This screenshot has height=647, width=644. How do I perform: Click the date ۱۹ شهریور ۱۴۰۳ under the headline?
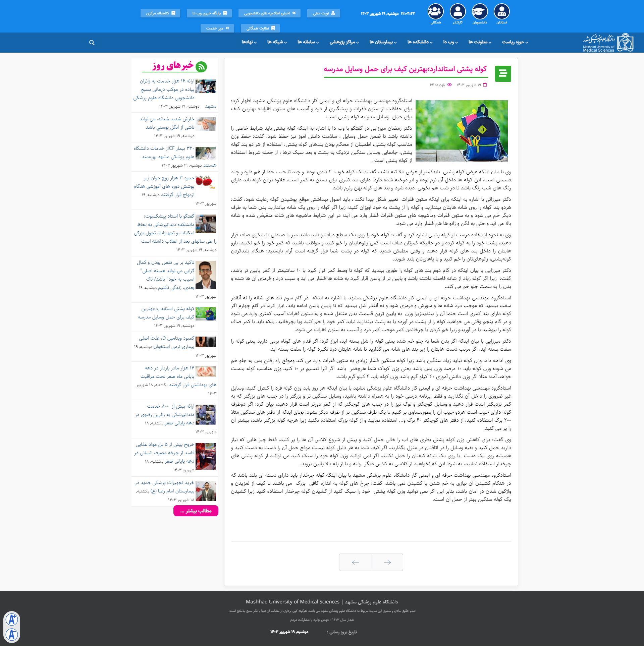pyautogui.click(x=469, y=85)
